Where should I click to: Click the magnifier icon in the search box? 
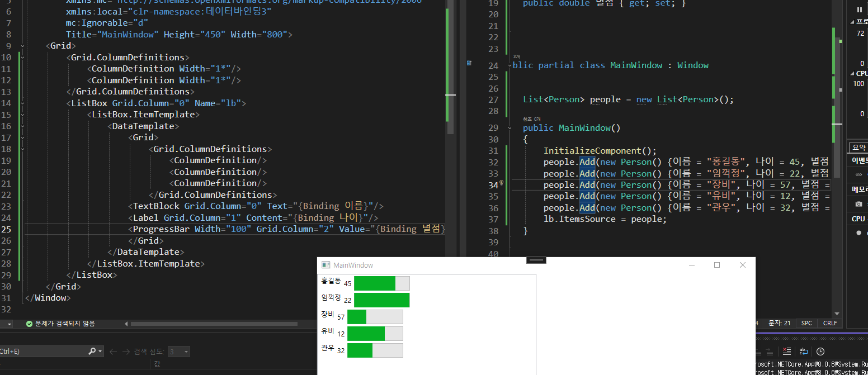click(92, 352)
